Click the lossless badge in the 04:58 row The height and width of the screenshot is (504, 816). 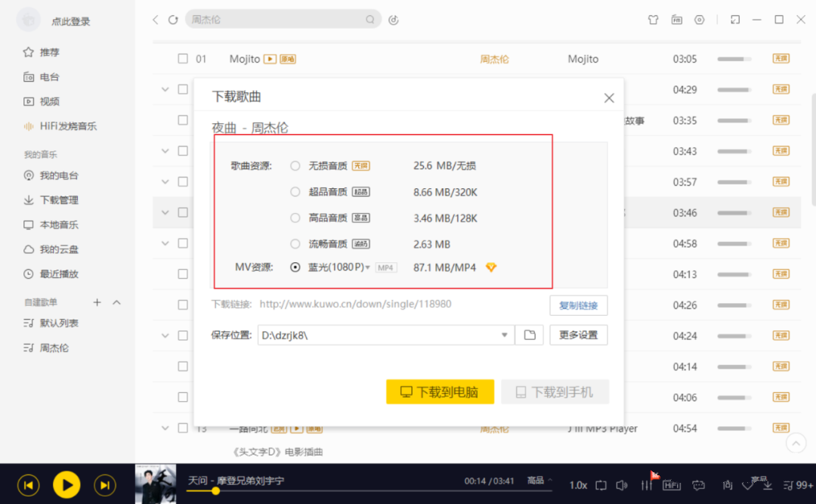click(x=780, y=243)
